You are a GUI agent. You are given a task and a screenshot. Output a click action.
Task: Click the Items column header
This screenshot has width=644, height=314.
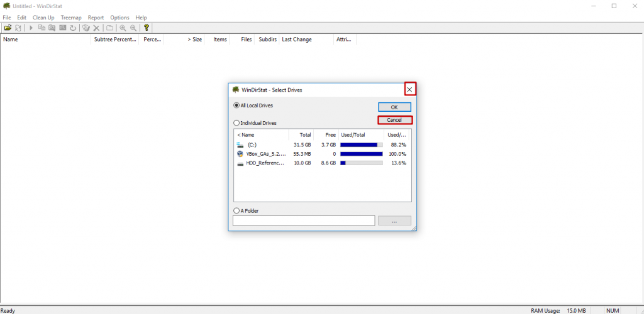217,40
